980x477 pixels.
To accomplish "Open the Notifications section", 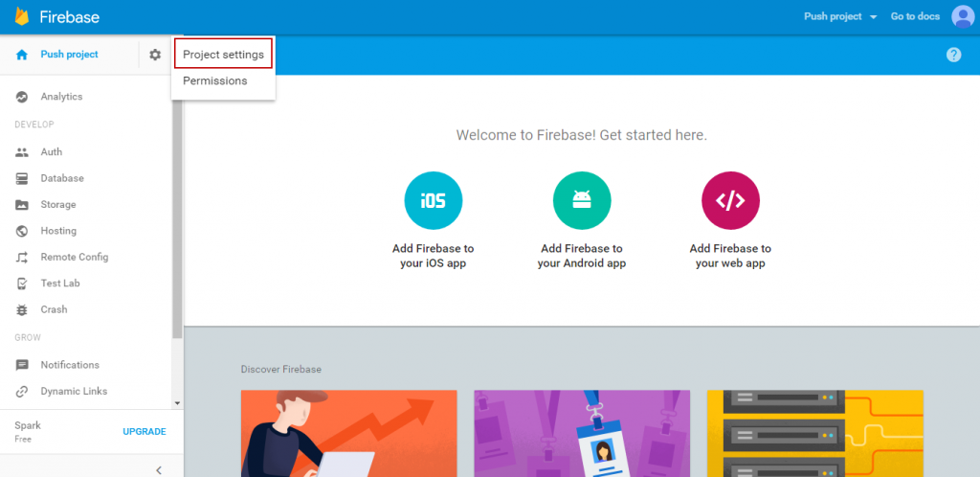I will point(69,365).
